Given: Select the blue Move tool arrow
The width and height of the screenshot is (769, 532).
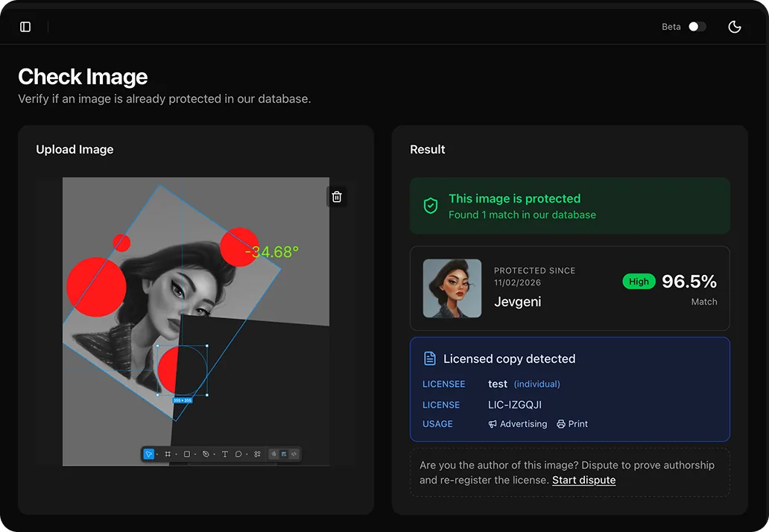Looking at the screenshot, I should tap(148, 454).
